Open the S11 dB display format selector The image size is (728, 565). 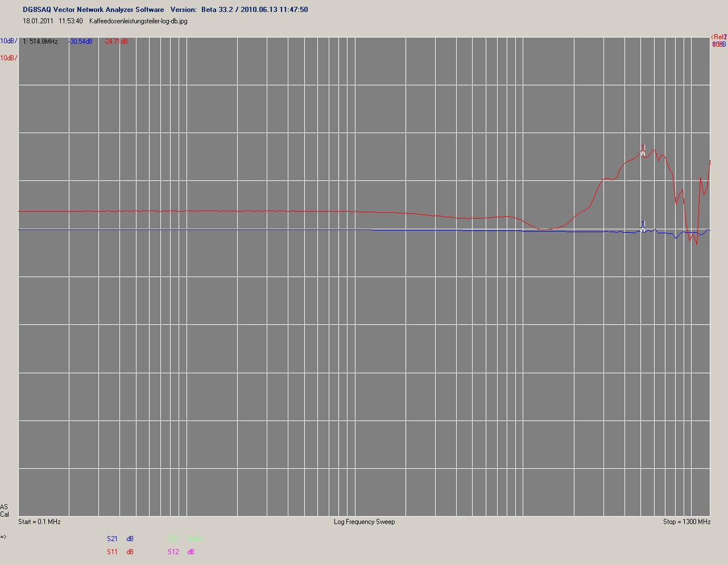(130, 552)
